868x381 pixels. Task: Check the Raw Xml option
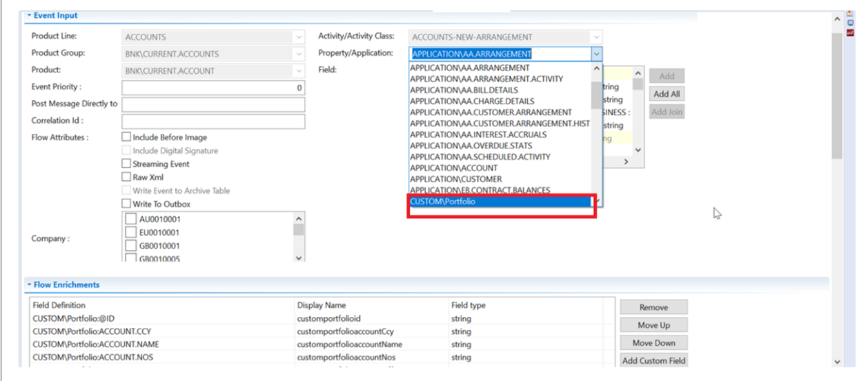point(126,177)
